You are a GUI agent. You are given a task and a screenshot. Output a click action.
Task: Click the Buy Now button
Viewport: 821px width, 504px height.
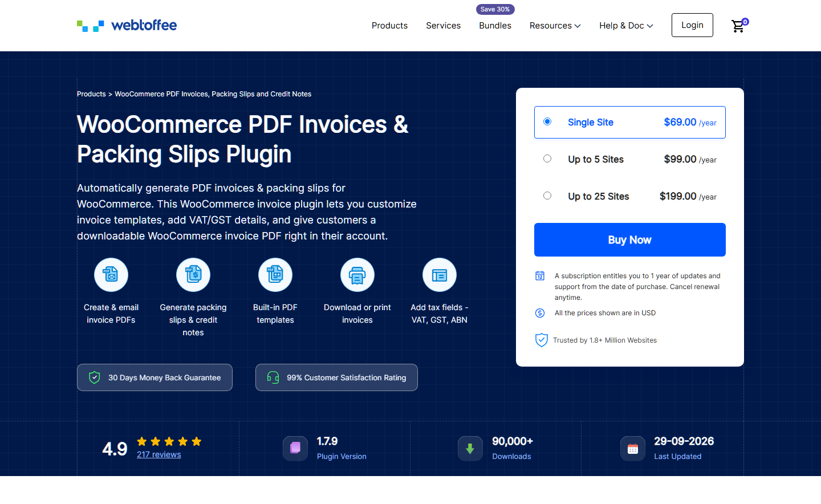tap(630, 239)
